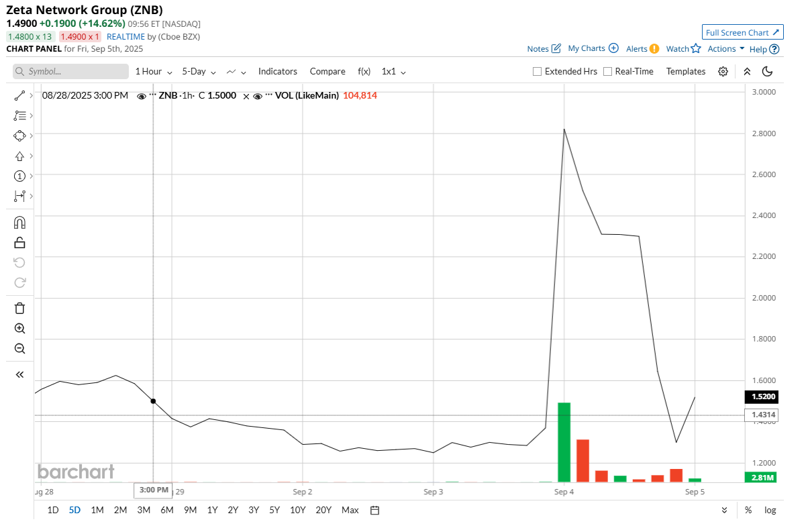The width and height of the screenshot is (810, 532).
Task: Click the Help question mark icon
Action: pyautogui.click(x=774, y=49)
